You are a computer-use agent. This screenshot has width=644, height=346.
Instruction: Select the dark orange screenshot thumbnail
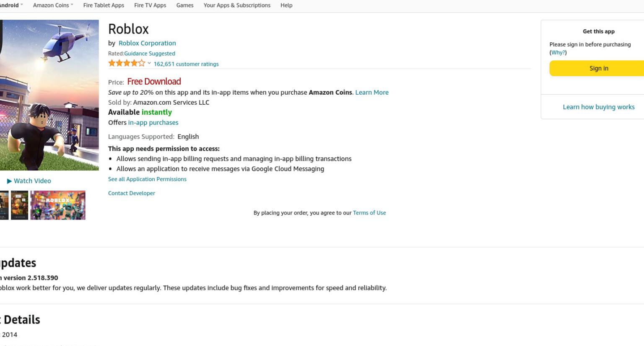click(19, 205)
